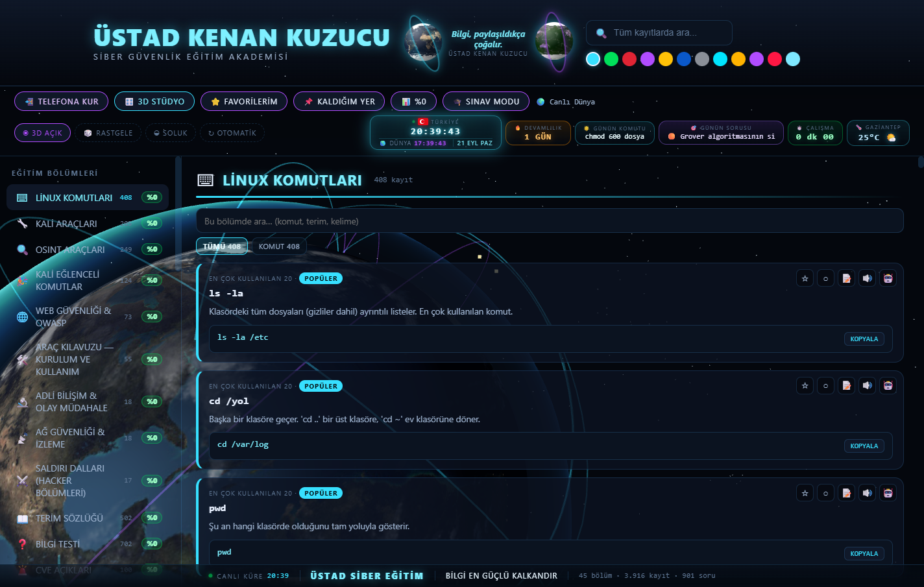Star the pwd command card
Screen dimensions: 924x587
[x=805, y=493]
